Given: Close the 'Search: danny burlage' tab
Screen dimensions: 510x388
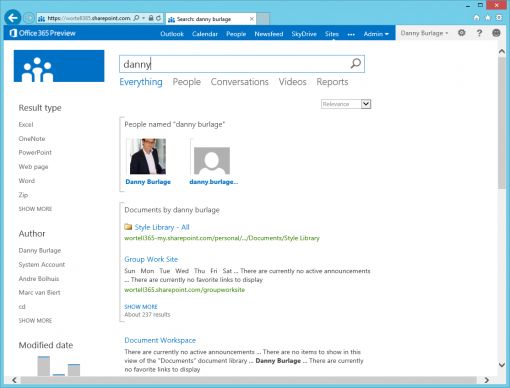Looking at the screenshot, I should pyautogui.click(x=252, y=19).
